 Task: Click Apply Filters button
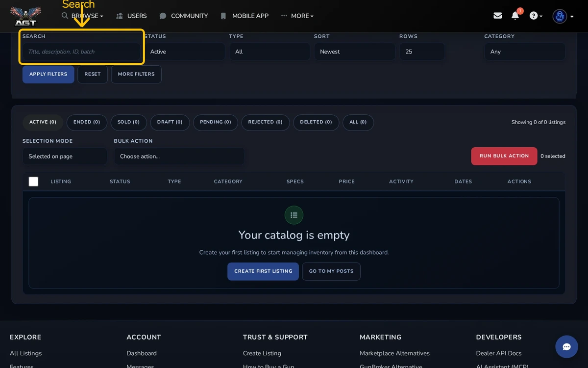(49, 74)
